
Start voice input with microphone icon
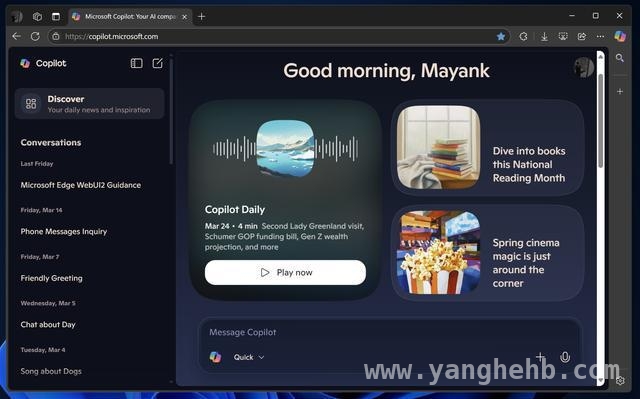pyautogui.click(x=565, y=357)
